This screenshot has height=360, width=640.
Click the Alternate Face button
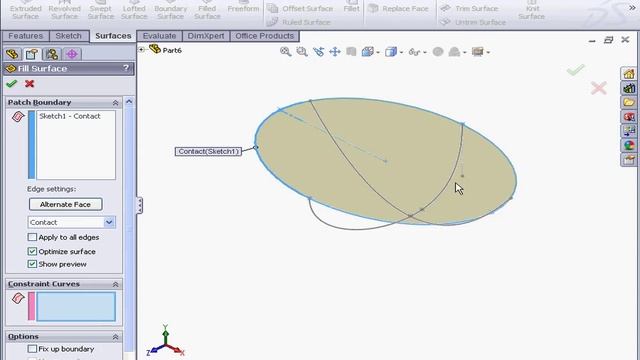click(x=65, y=204)
